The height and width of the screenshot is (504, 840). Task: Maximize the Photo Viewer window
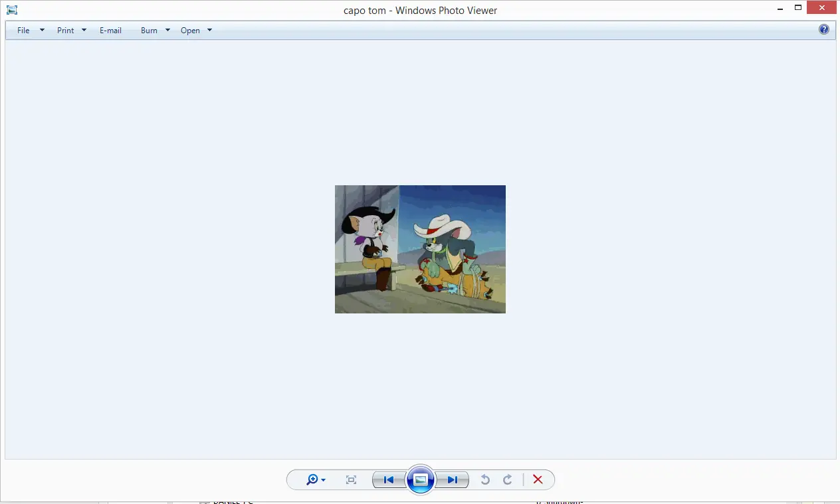tap(798, 8)
